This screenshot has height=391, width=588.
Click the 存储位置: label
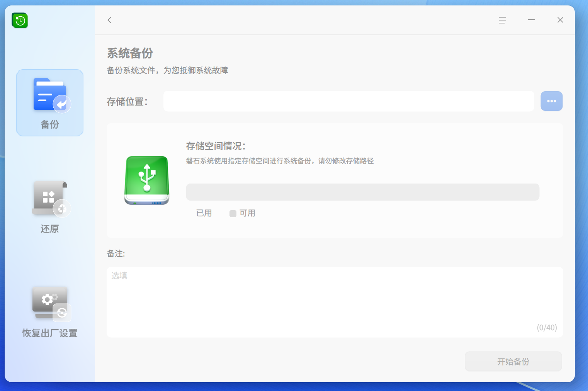pyautogui.click(x=127, y=102)
